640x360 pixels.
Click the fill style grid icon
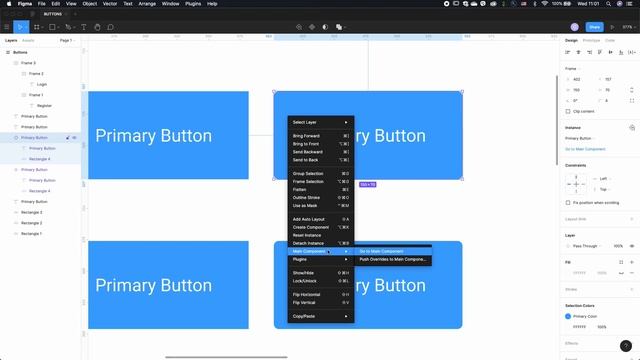[x=621, y=262]
